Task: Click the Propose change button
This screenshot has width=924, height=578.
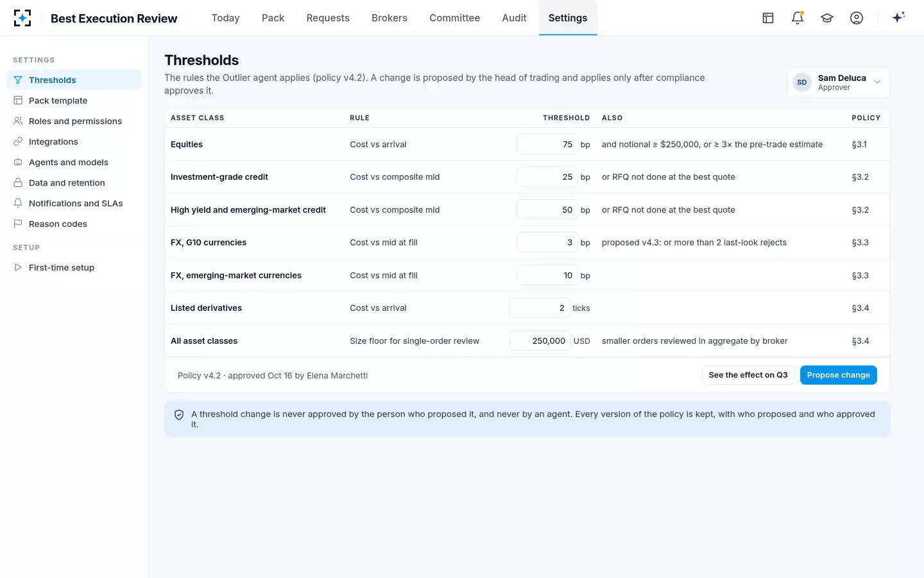Action: [838, 375]
